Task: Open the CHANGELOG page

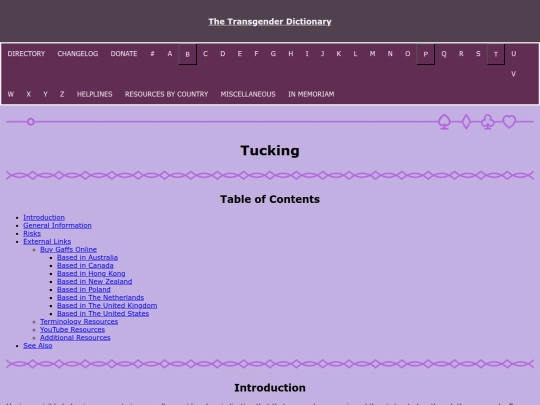Action: pos(78,54)
